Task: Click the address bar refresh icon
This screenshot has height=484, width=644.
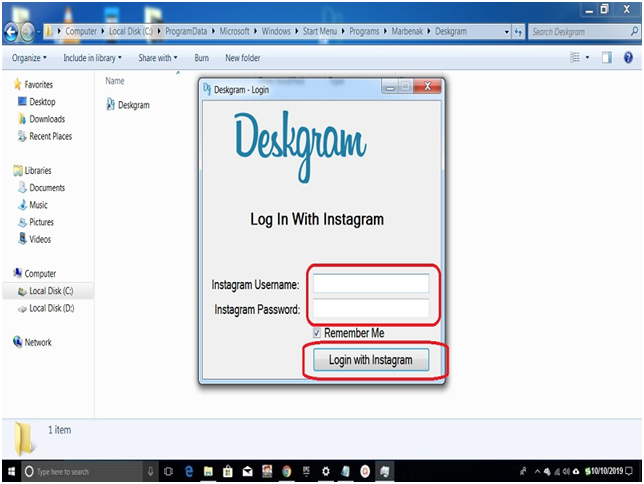Action: coord(518,32)
